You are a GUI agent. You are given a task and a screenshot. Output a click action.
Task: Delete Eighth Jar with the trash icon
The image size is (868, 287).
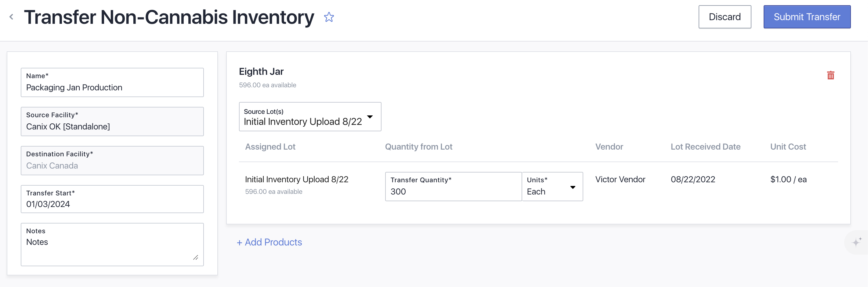pos(830,75)
